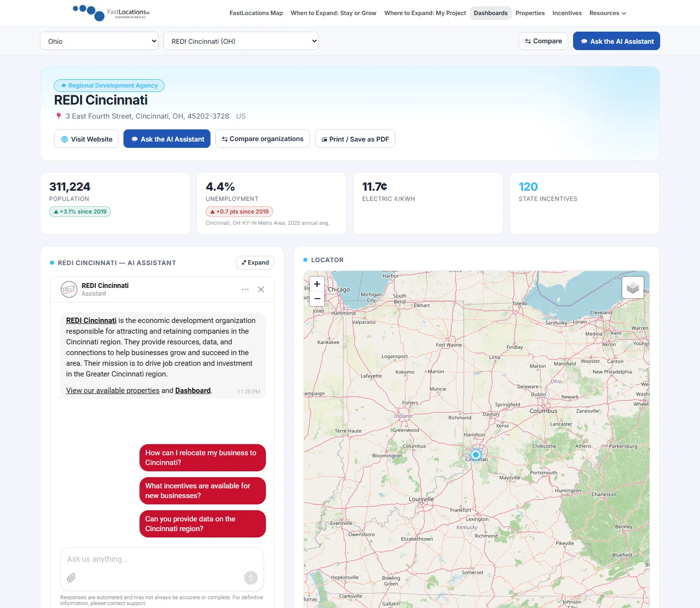Click top-right Ask the AI Assistant button
The height and width of the screenshot is (608, 700).
pos(616,41)
